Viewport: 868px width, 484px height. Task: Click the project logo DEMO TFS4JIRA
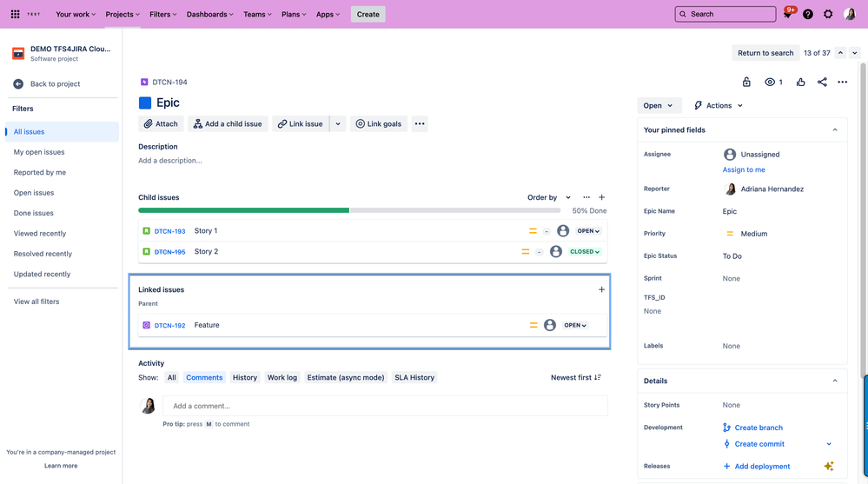(18, 53)
